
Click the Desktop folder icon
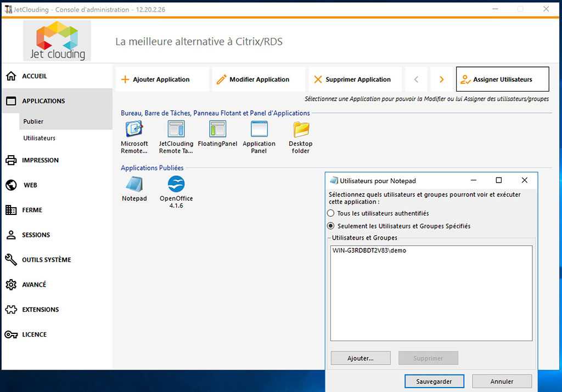click(301, 129)
